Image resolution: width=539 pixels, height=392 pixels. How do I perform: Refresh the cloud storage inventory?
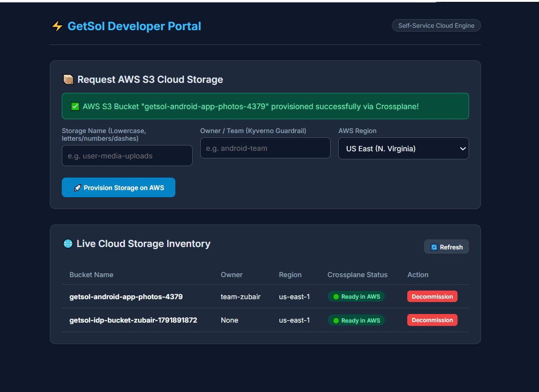tap(446, 247)
